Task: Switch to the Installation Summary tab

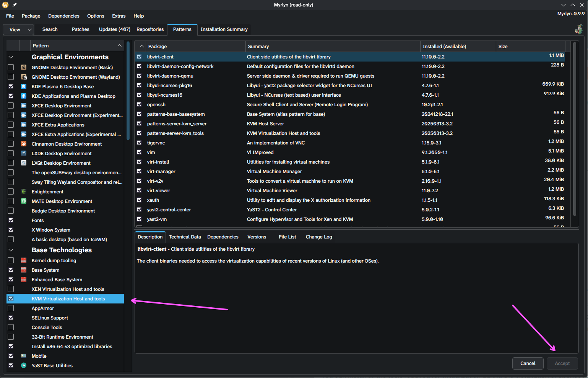Action: pyautogui.click(x=224, y=29)
